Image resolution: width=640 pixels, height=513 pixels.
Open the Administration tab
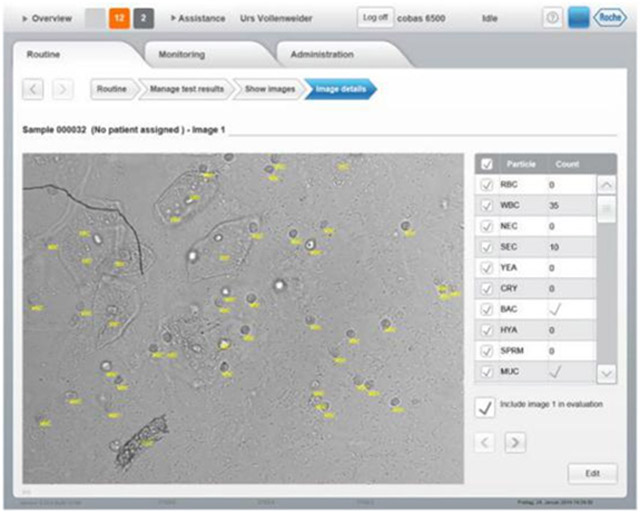[322, 54]
